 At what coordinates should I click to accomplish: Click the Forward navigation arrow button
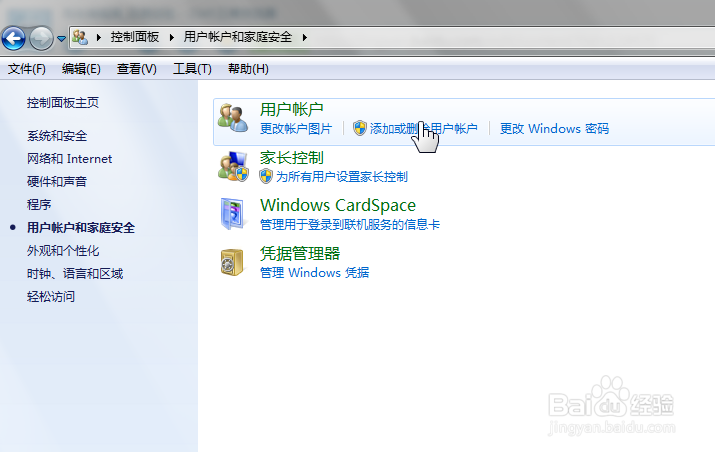tap(41, 38)
